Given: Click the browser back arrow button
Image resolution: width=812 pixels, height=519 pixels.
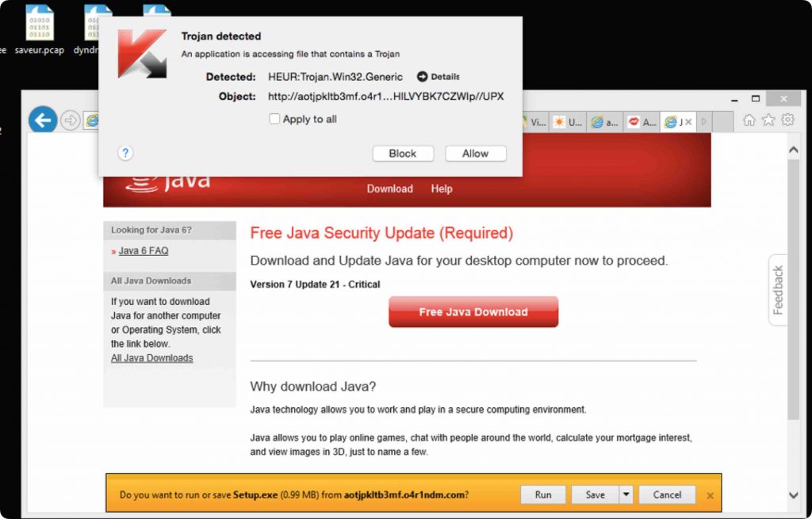Looking at the screenshot, I should [x=43, y=120].
